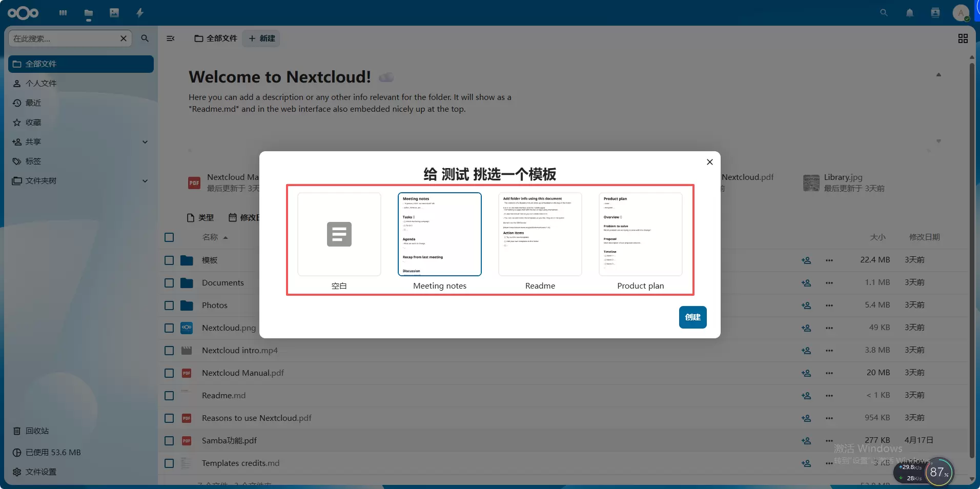Image resolution: width=980 pixels, height=489 pixels.
Task: Open 最近 recent files in sidebar
Action: coord(33,103)
